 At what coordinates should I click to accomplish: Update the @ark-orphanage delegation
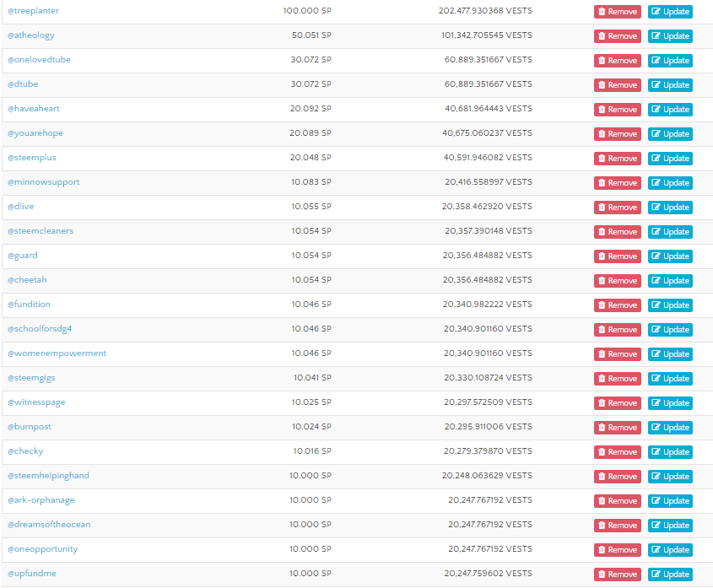tap(670, 501)
